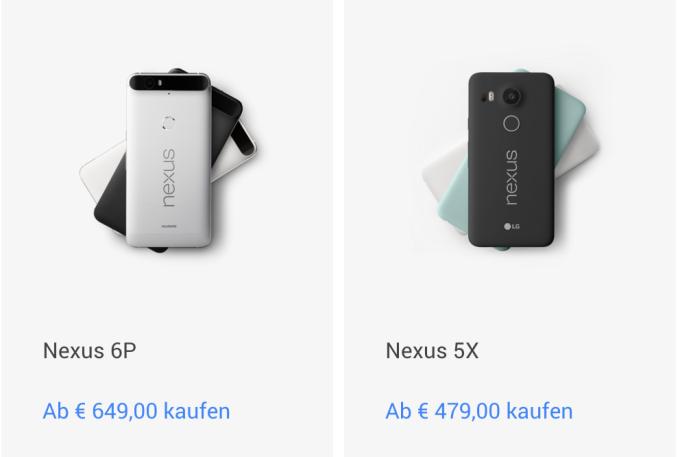680x457 pixels.
Task: Click the flash module on the Nexus 5X
Action: (x=490, y=96)
